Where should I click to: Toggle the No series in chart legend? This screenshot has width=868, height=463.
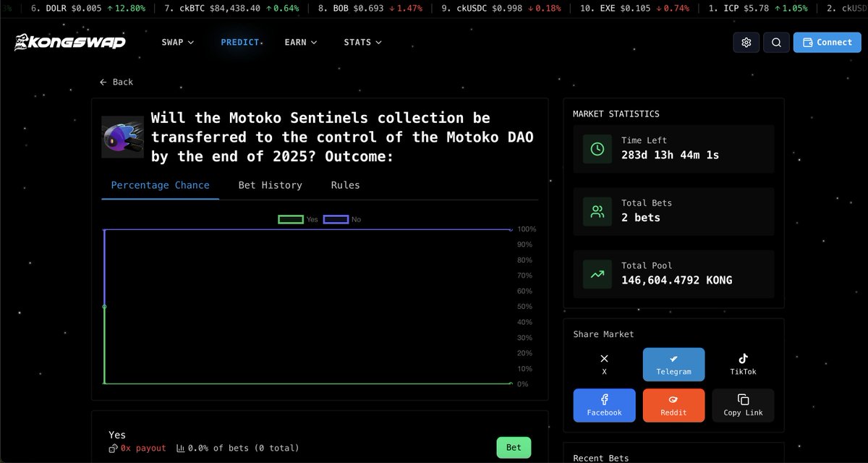pyautogui.click(x=342, y=219)
